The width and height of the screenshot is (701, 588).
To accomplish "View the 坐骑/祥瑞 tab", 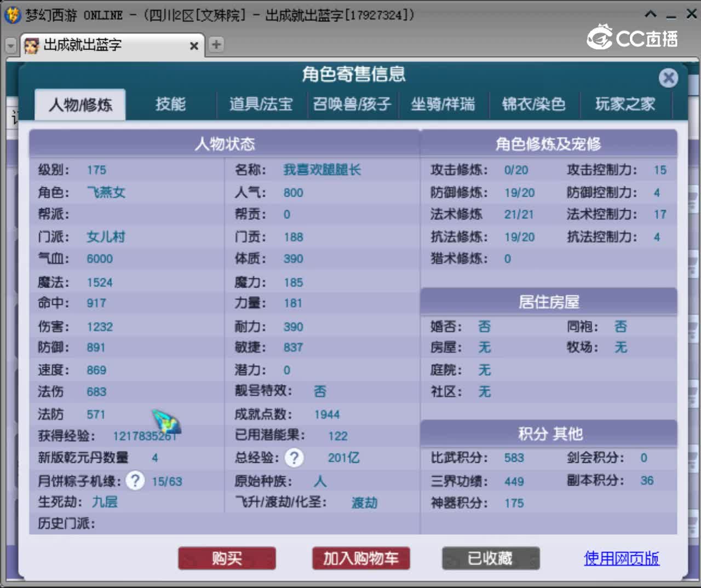I will click(443, 104).
